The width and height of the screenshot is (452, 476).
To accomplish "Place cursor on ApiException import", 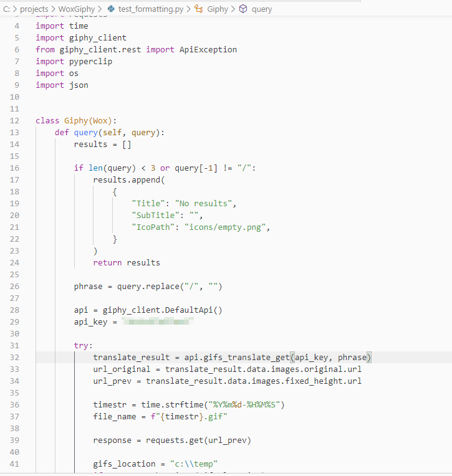I will coord(208,49).
